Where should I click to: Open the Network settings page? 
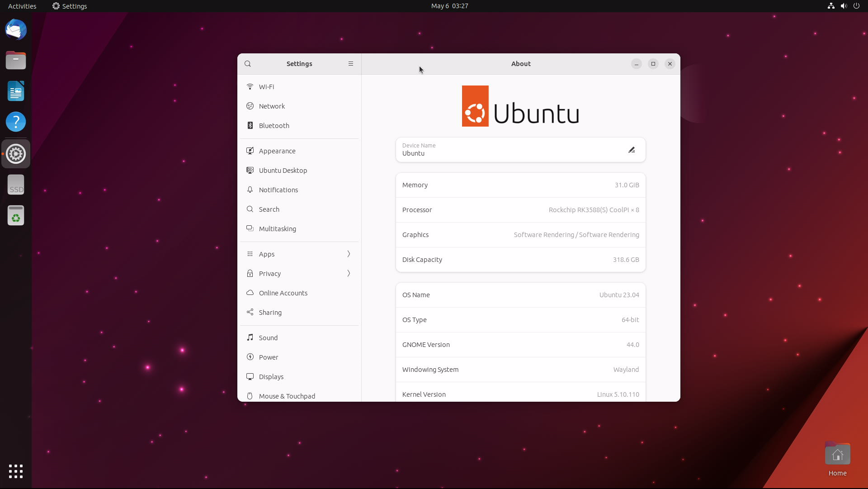pos(299,106)
